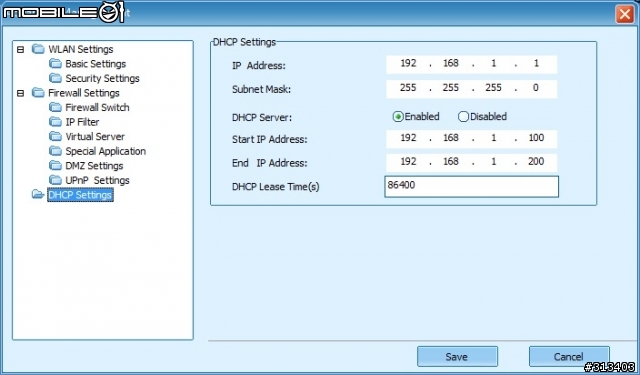640x375 pixels.
Task: Click last octet 1 of IP Address
Action: coord(536,64)
